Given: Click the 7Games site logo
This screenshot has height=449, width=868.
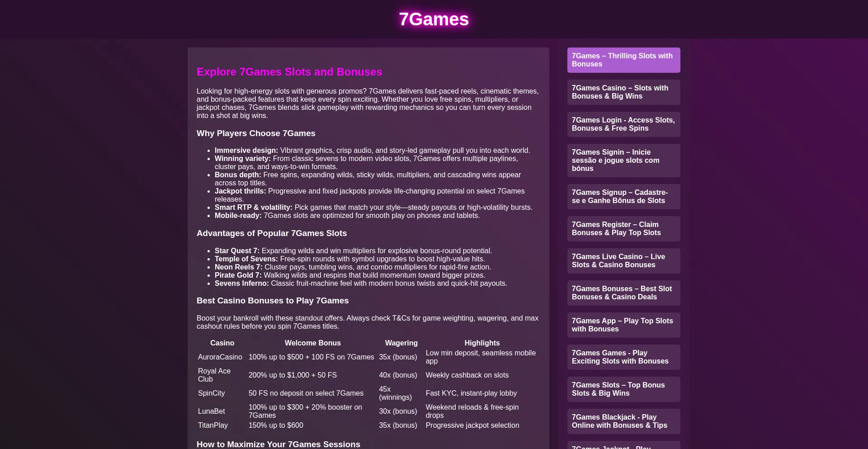Looking at the screenshot, I should (x=434, y=19).
